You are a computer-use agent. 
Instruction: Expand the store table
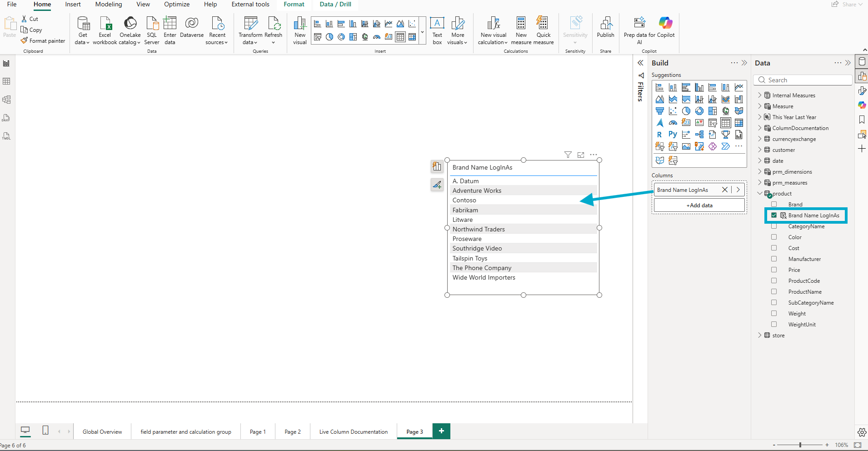759,335
